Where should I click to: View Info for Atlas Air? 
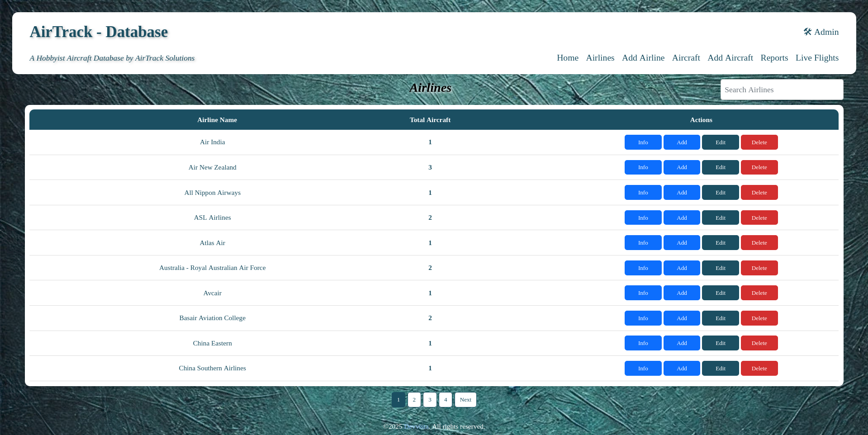[643, 242]
